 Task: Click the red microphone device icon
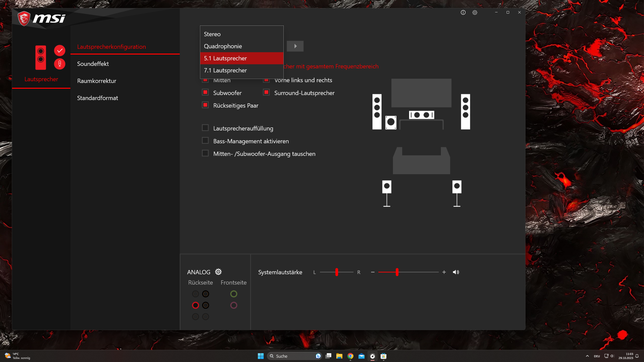60,64
